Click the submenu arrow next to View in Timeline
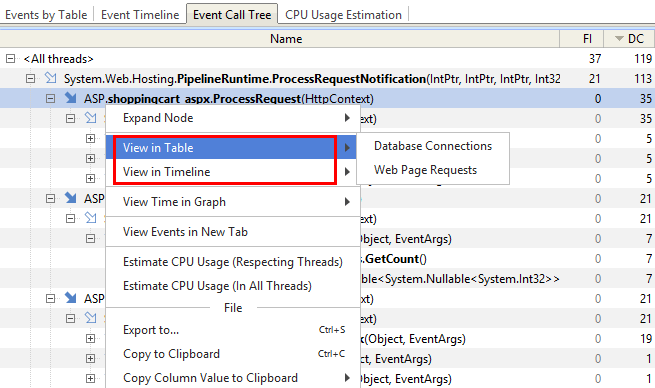This screenshot has height=388, width=655. (x=347, y=172)
